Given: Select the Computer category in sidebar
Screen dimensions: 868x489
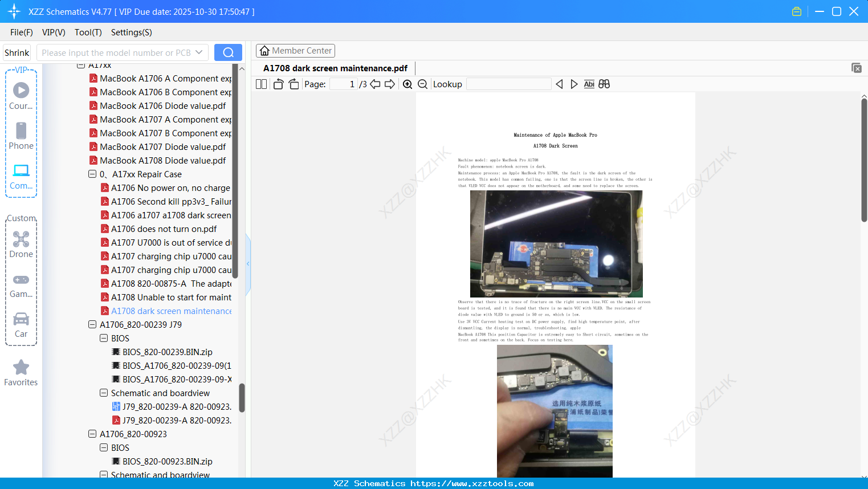Looking at the screenshot, I should tap(21, 176).
